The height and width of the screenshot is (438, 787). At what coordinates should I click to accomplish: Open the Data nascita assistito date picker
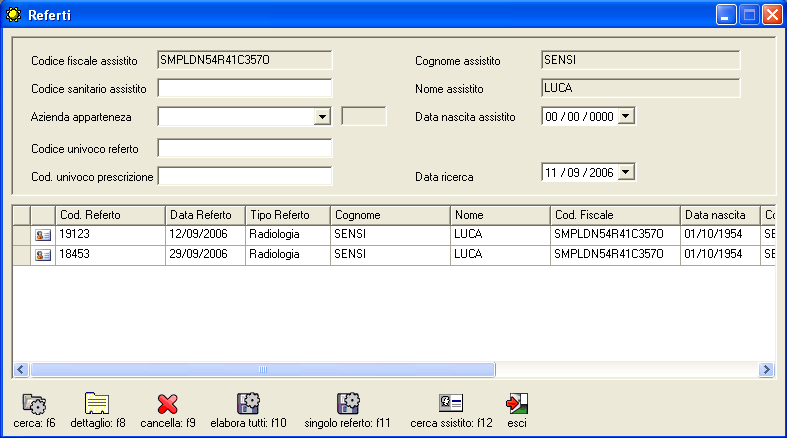coord(626,117)
